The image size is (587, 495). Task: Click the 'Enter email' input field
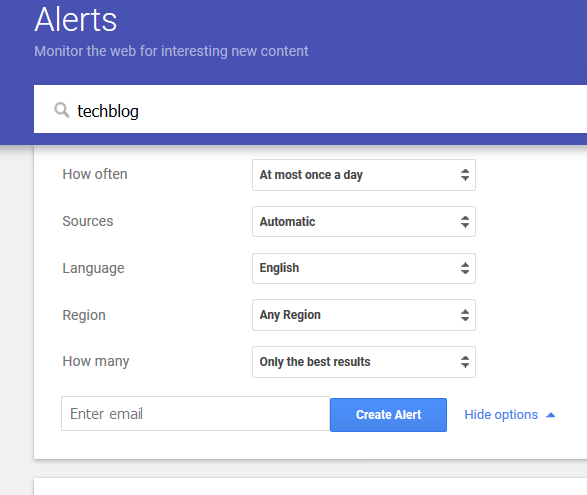click(195, 414)
